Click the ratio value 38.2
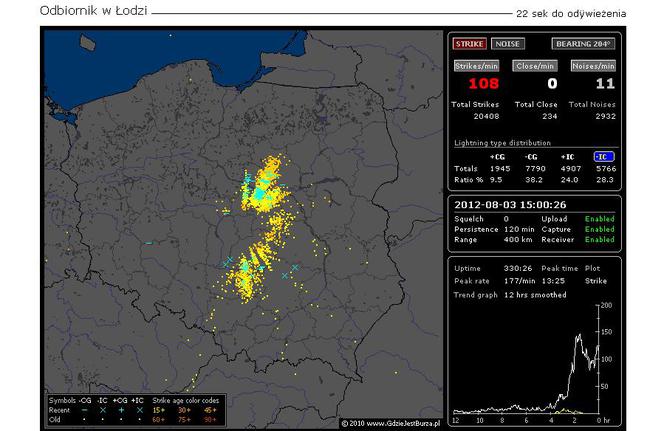Screen dimensions: 664x431 (534, 180)
